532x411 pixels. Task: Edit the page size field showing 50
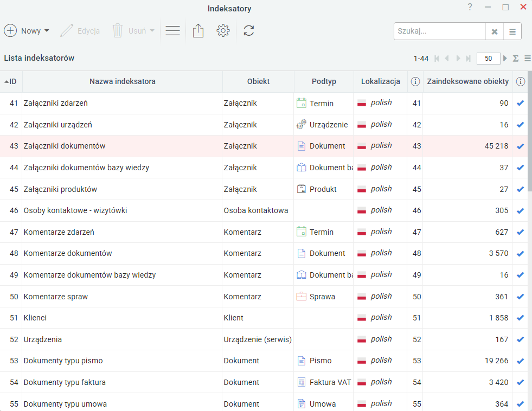tap(488, 59)
